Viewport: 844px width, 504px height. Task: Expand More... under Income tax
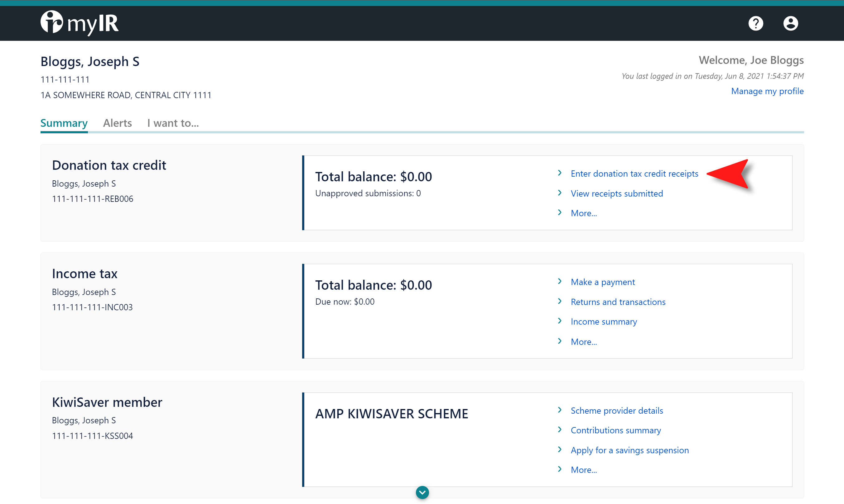click(584, 342)
